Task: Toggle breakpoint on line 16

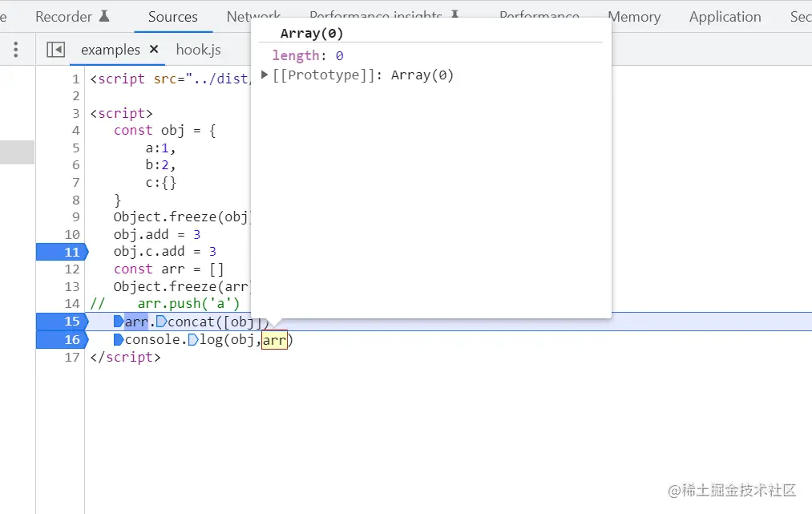Action: tap(63, 339)
